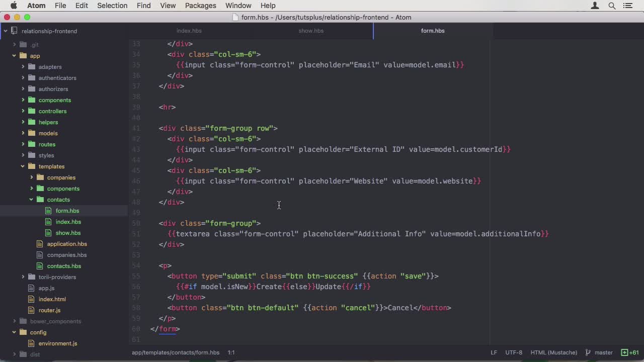Click the adapters folder icon

(32, 67)
